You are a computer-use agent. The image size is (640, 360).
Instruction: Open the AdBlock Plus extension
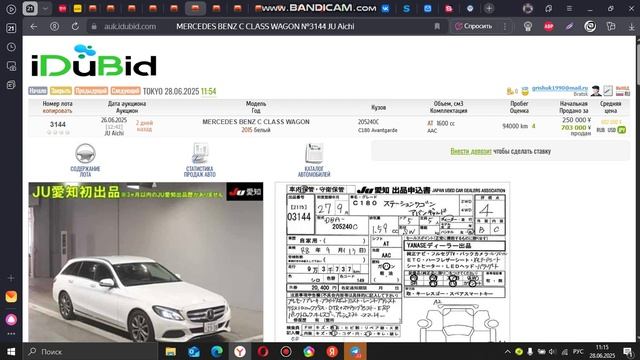[x=549, y=27]
